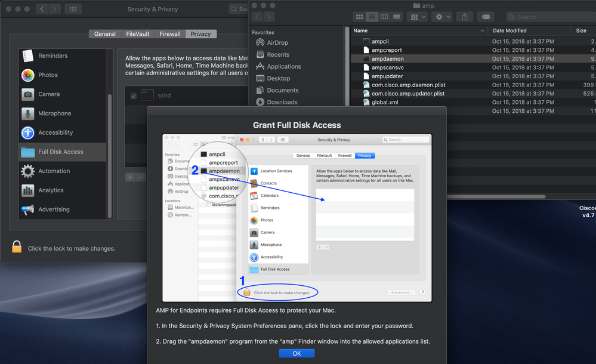Viewport: 596px width, 364px height.
Task: Switch Finder to icon view
Action: (359, 17)
